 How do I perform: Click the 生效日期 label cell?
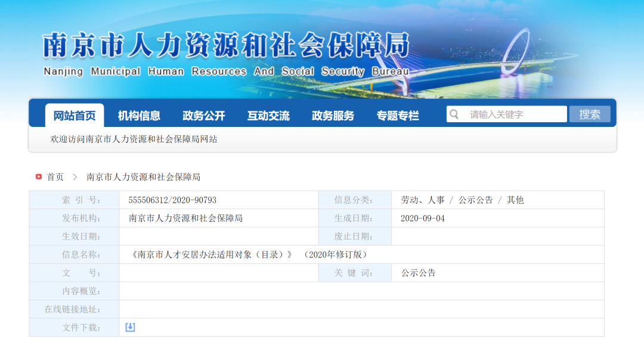click(75, 237)
